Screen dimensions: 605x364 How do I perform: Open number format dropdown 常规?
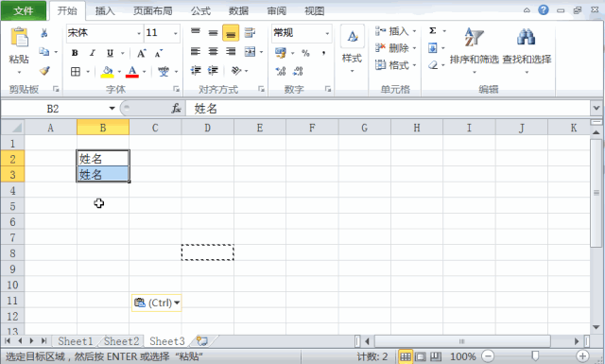327,33
